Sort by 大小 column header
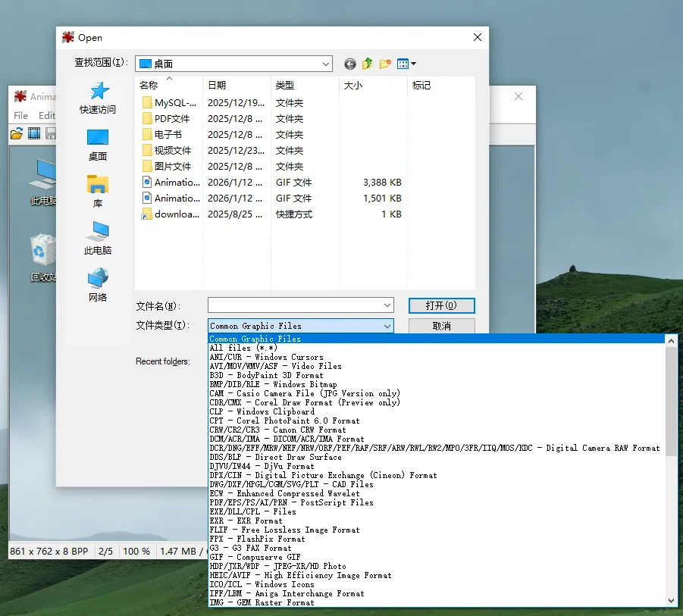 pos(373,86)
